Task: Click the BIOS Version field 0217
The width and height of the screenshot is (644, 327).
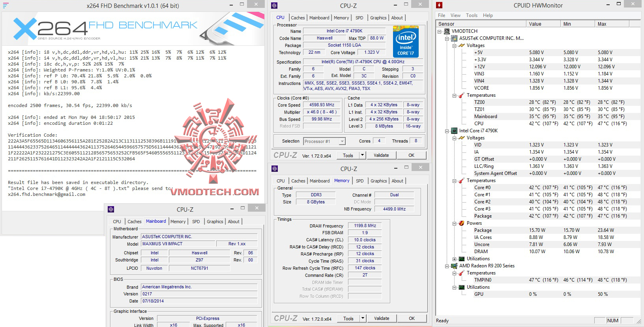Action: 199,294
